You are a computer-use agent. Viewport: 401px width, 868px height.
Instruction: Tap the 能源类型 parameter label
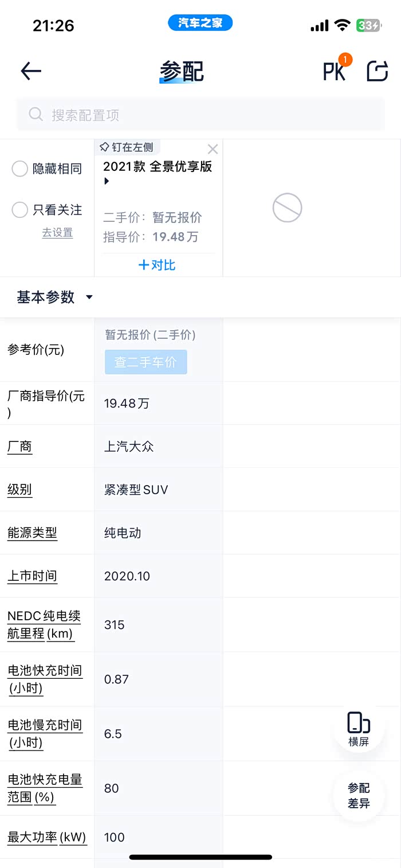(x=32, y=533)
